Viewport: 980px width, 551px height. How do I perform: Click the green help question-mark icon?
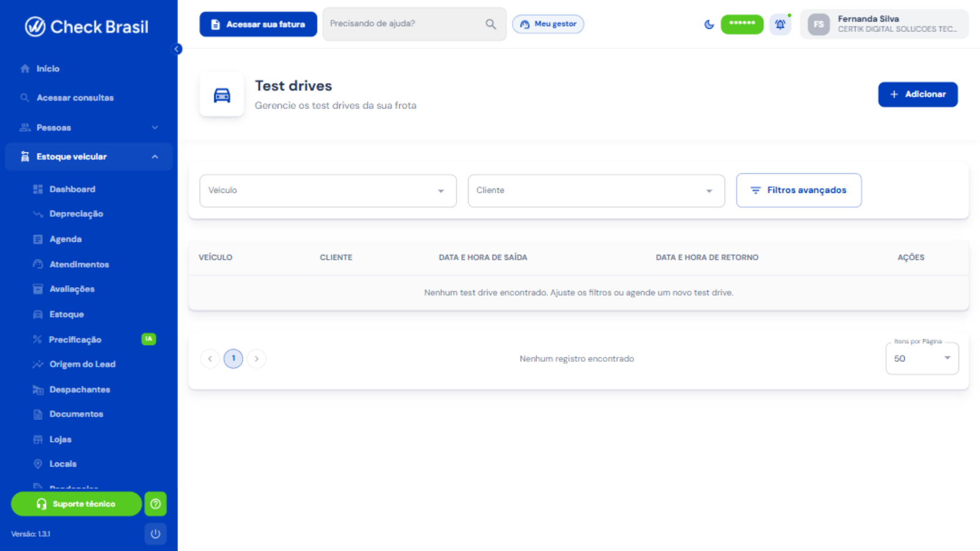pyautogui.click(x=156, y=504)
